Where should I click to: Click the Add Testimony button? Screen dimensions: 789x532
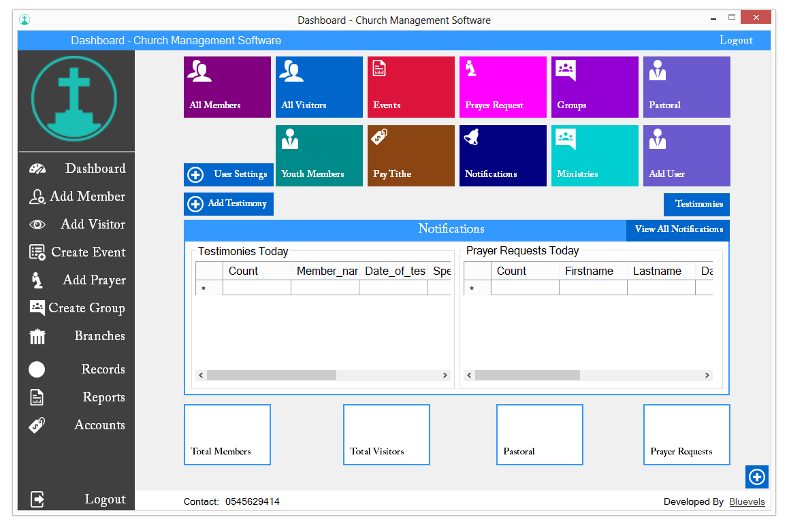click(x=228, y=203)
